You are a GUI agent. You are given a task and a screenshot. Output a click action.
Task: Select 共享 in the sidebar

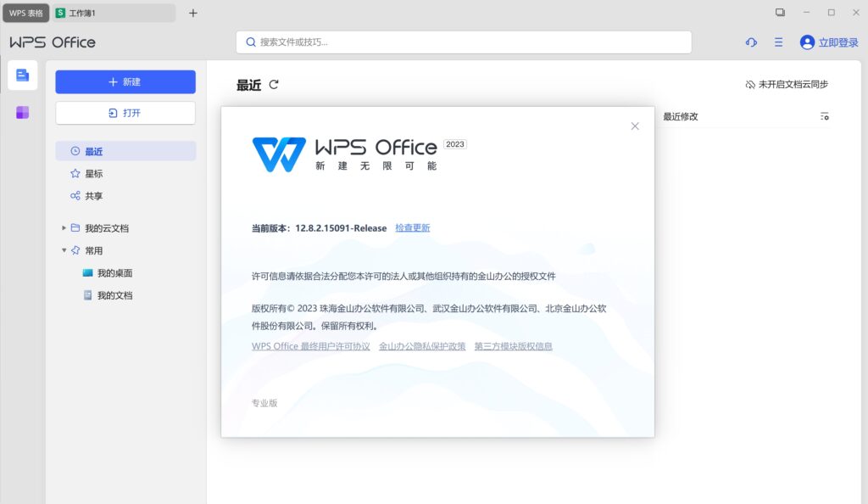pyautogui.click(x=125, y=195)
